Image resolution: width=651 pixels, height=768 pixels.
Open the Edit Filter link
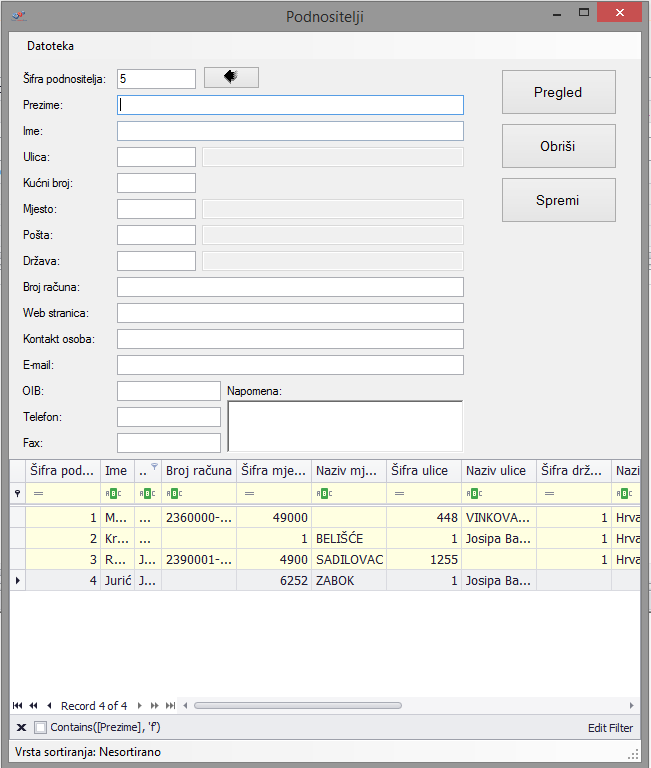tap(610, 727)
